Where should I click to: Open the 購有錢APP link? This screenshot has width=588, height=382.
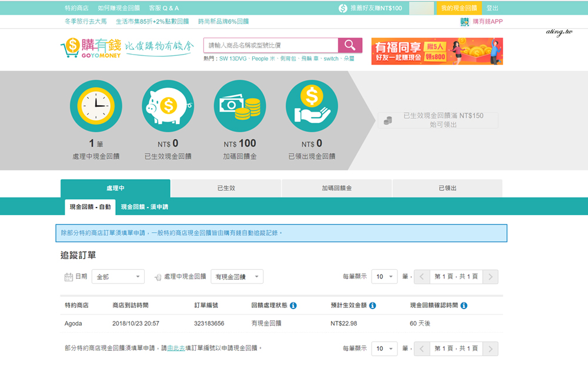(482, 22)
